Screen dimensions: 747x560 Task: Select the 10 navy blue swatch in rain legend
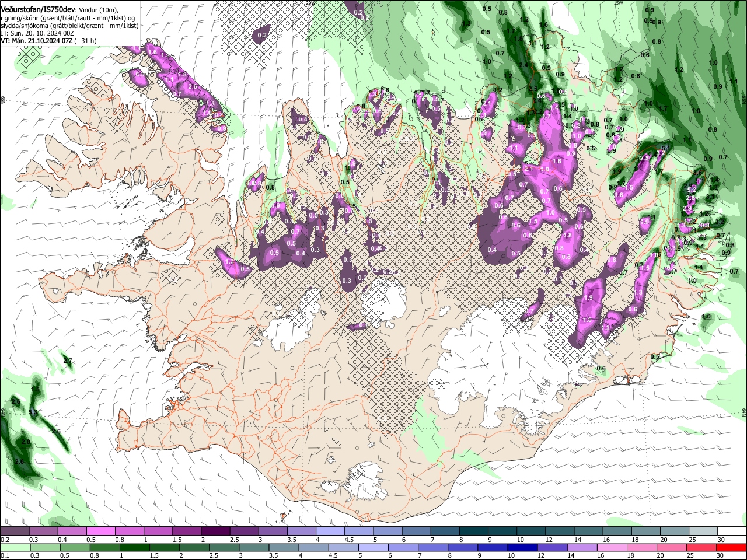[523, 547]
